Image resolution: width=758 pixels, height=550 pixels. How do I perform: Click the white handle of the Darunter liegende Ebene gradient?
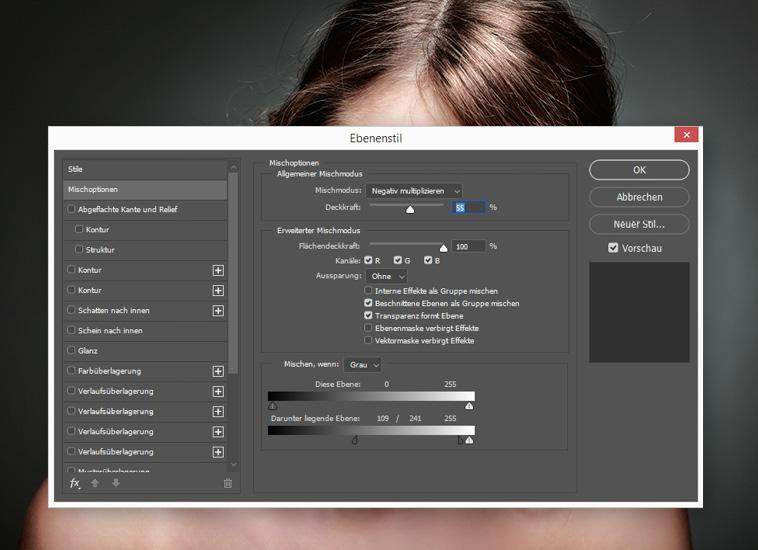469,440
